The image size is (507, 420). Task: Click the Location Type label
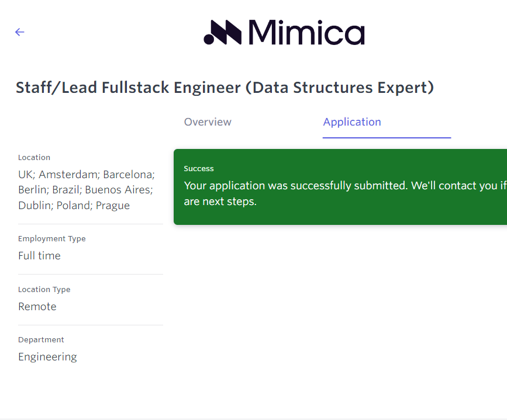[x=44, y=290]
